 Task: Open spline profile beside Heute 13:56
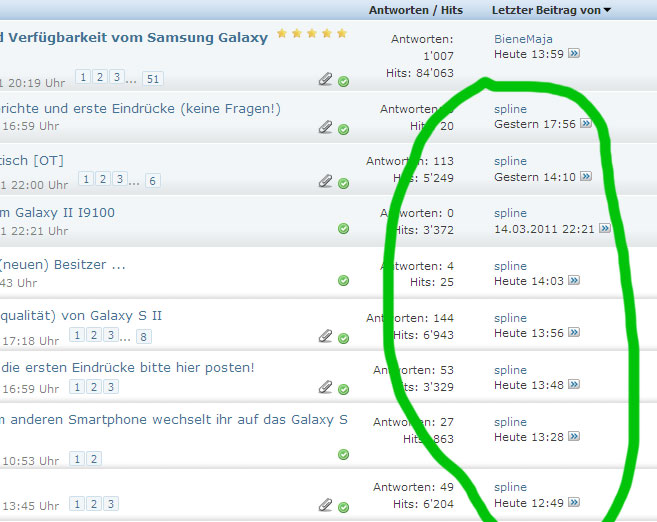(510, 318)
